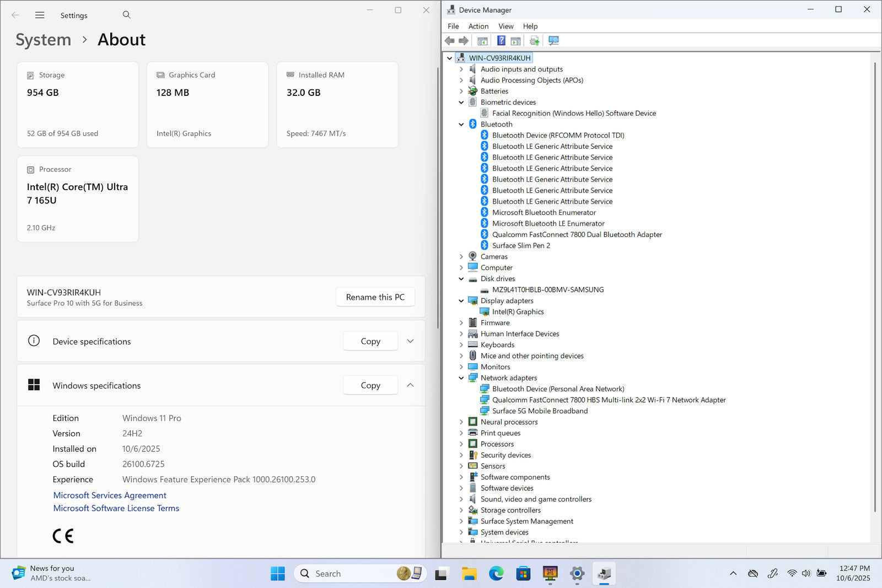This screenshot has width=882, height=588.
Task: Show hidden icons in system tray
Action: point(733,574)
